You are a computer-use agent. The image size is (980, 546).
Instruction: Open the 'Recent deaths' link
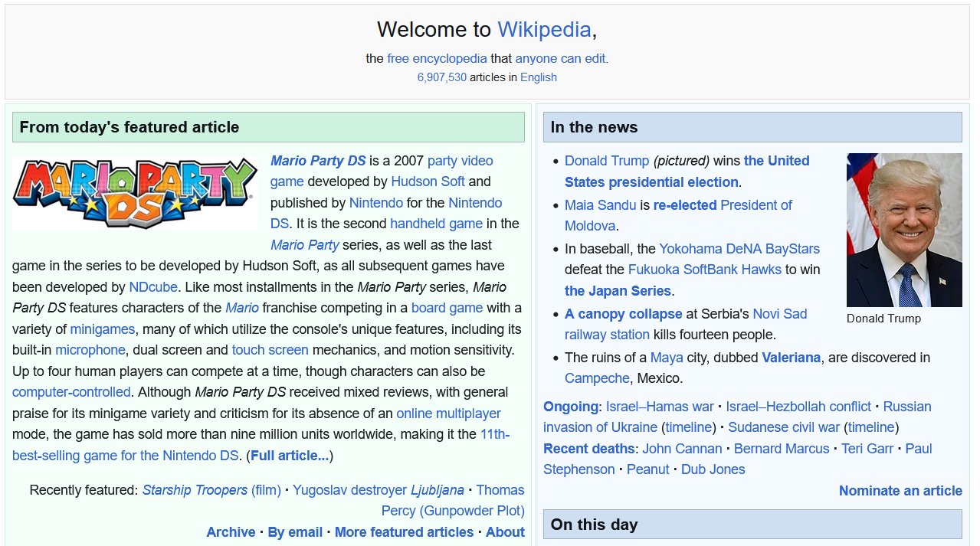point(588,449)
